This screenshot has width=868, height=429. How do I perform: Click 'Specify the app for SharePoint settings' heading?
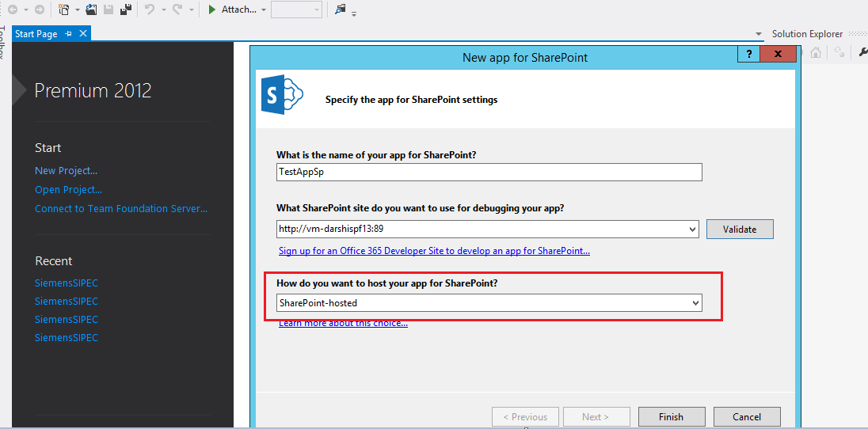tap(411, 101)
